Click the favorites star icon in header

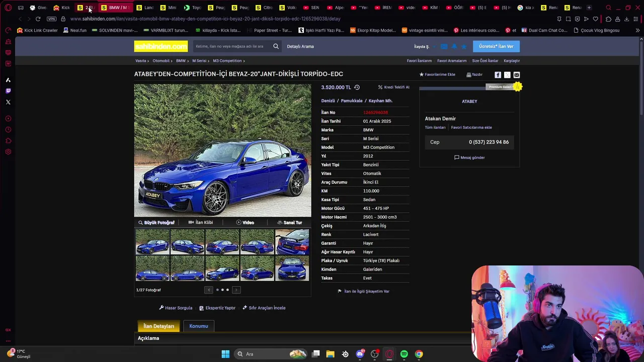464,47
